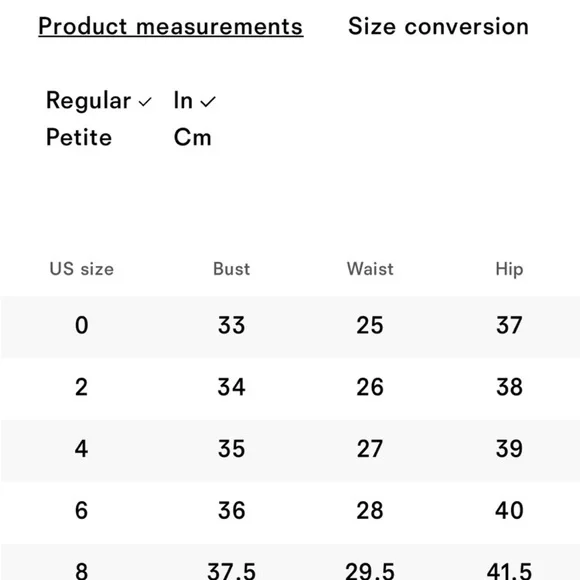Select the US size 4 row
Screen dimensions: 580x580
(290, 450)
